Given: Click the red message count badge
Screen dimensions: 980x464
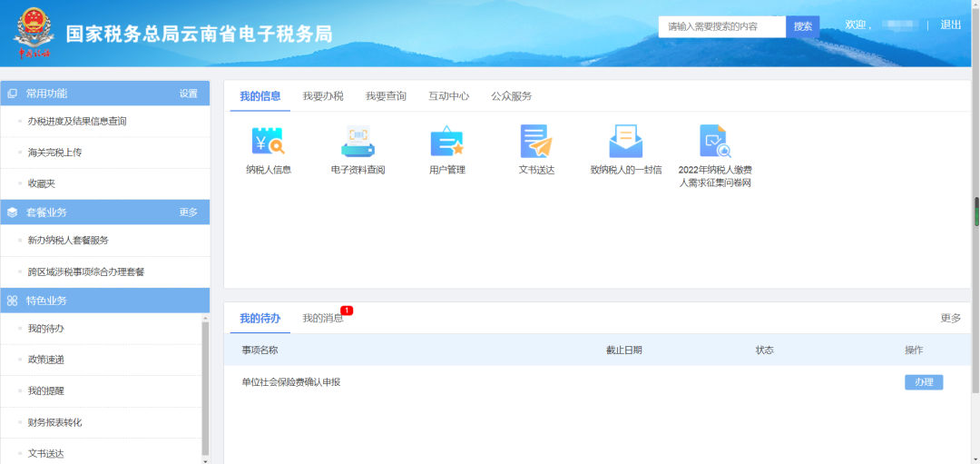Looking at the screenshot, I should [x=348, y=311].
